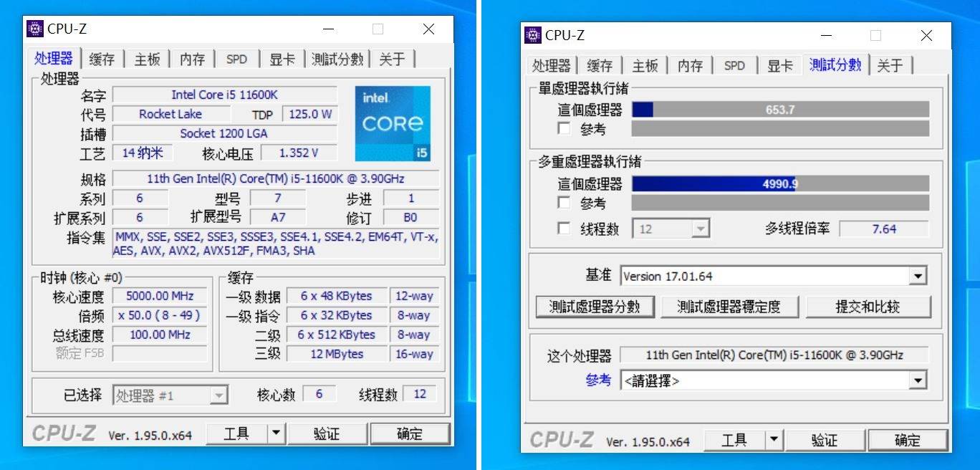Screen dimensions: 980x470
Task: Open the 主板 tab in the left CPU-Z window
Action: [147, 59]
